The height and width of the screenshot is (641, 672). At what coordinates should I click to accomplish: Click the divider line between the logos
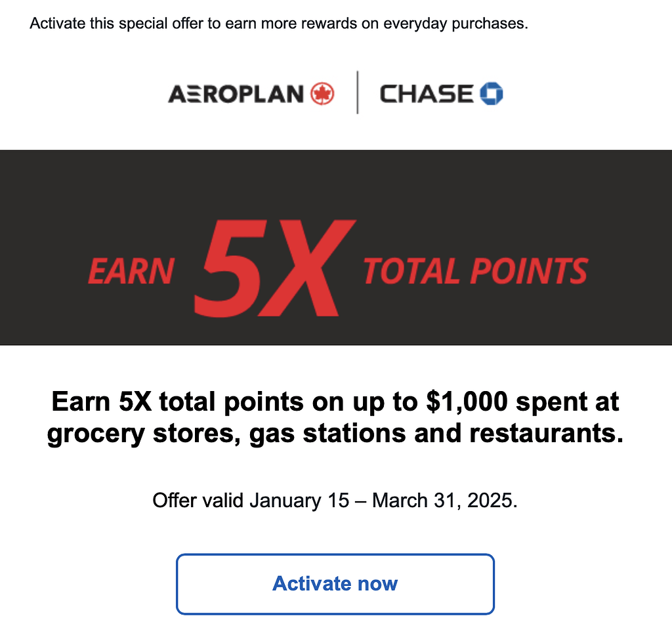coord(358,93)
